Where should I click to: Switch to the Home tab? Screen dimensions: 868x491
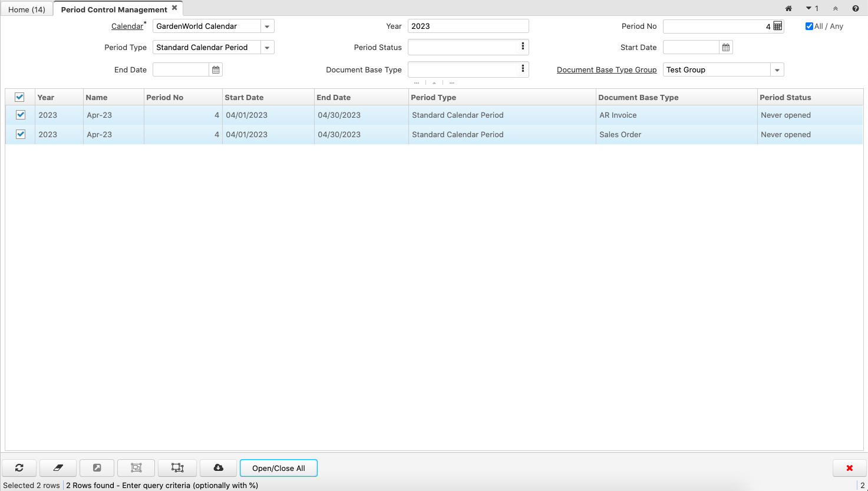[27, 9]
